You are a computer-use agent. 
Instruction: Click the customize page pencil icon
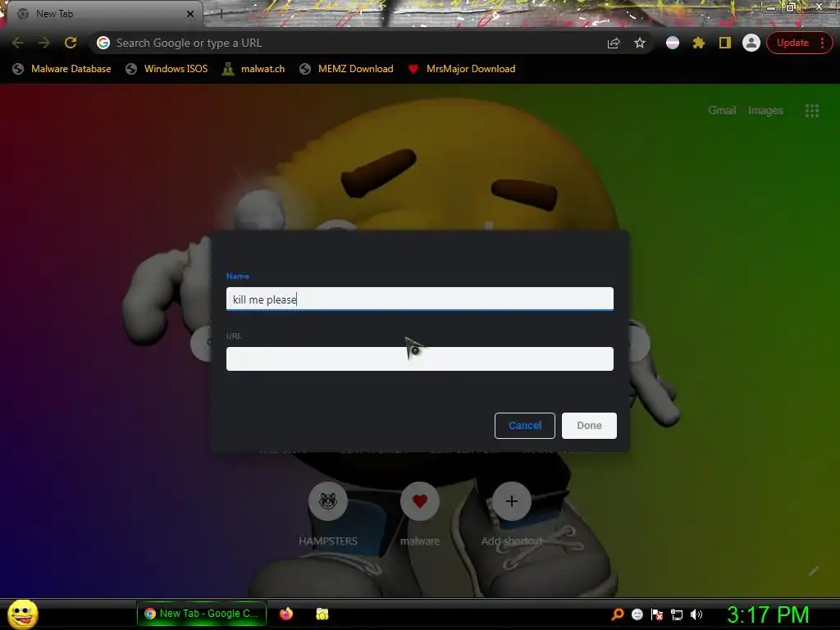tap(813, 571)
